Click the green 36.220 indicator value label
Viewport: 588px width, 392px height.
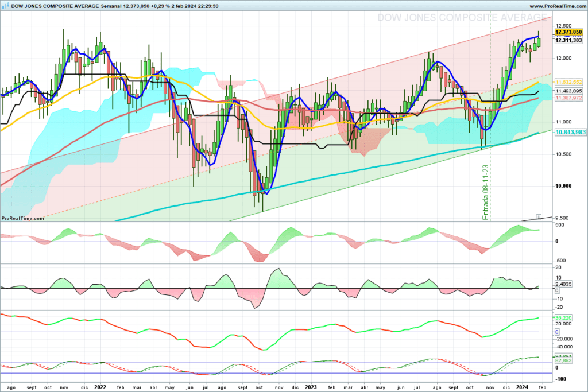[563, 318]
